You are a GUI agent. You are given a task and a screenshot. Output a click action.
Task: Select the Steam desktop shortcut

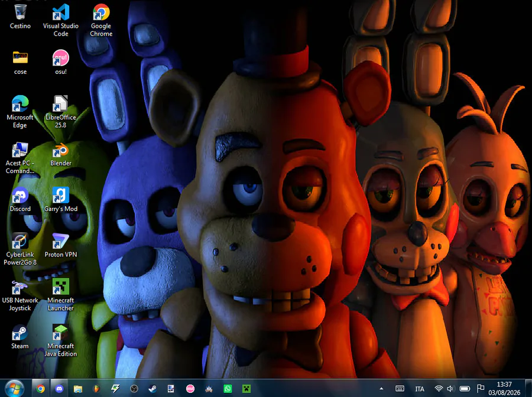point(20,337)
